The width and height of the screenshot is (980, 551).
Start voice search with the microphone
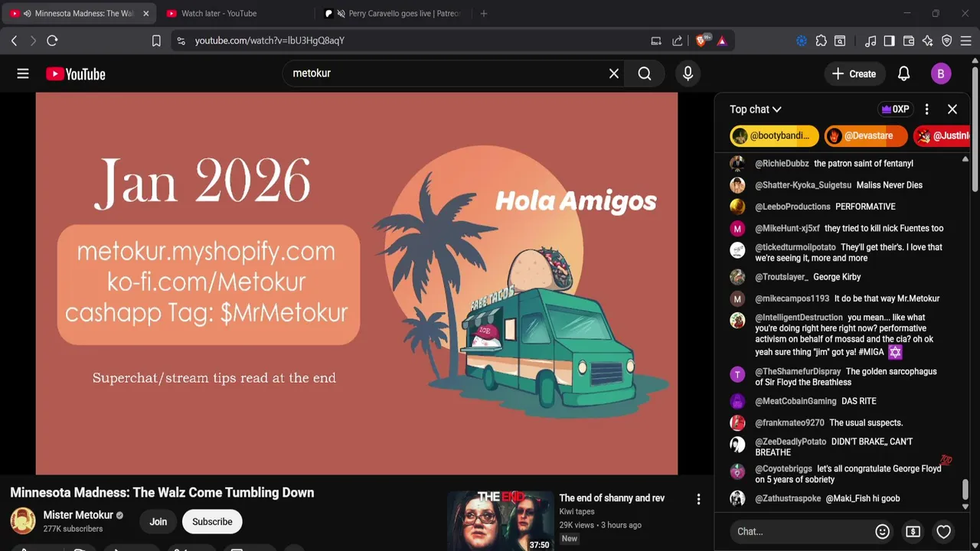pyautogui.click(x=688, y=73)
